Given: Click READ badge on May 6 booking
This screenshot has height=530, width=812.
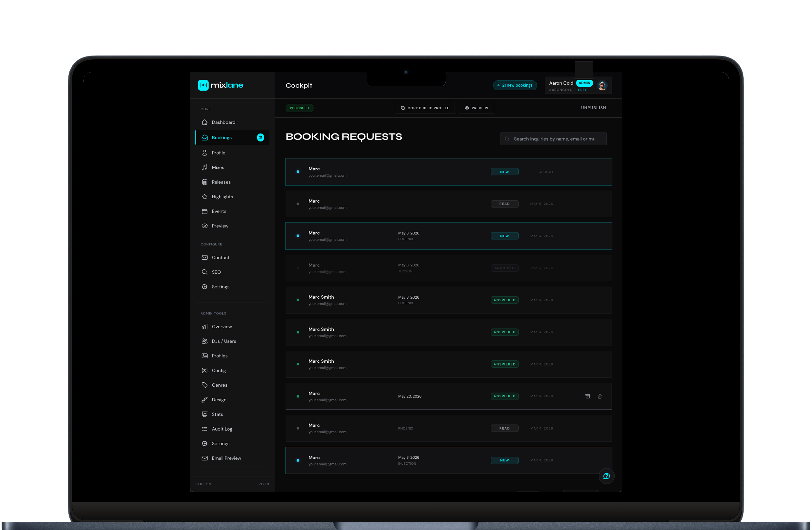Looking at the screenshot, I should (505, 204).
